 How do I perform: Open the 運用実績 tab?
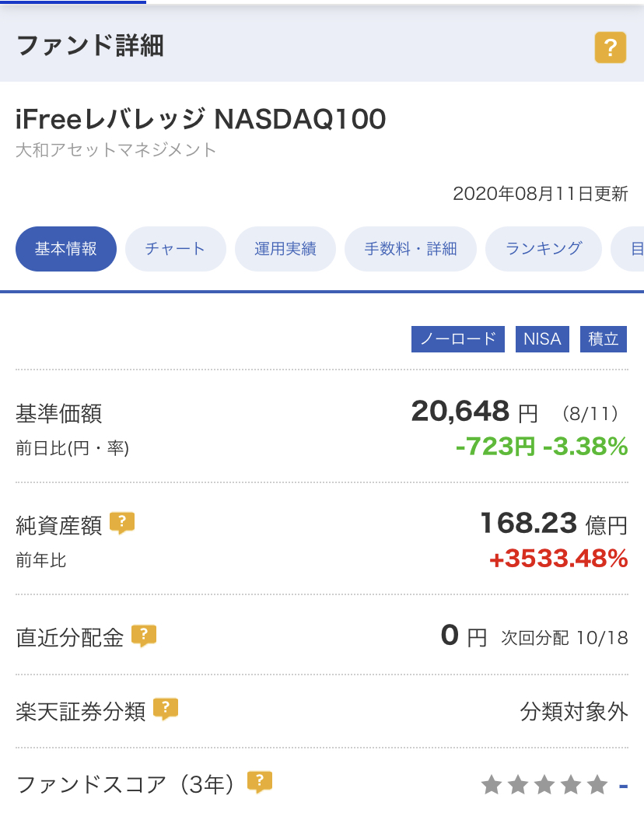[285, 249]
